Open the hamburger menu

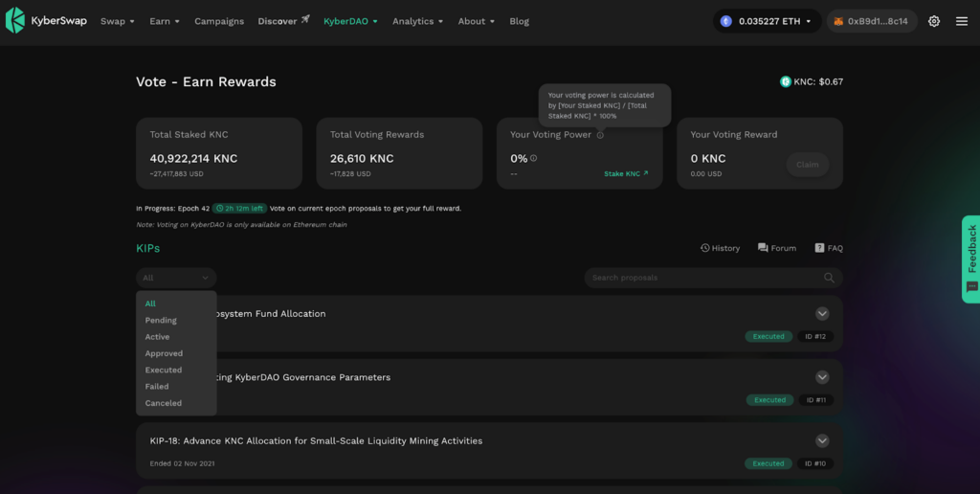click(x=961, y=21)
